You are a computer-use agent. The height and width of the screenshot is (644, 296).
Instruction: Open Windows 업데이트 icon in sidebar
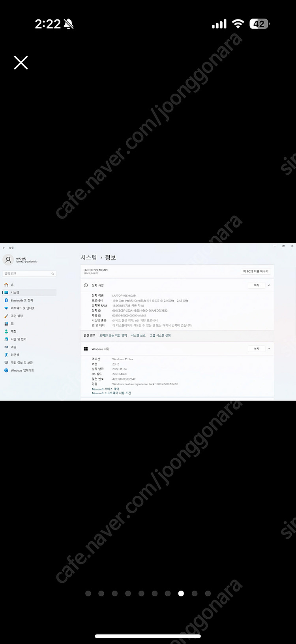pyautogui.click(x=6, y=370)
